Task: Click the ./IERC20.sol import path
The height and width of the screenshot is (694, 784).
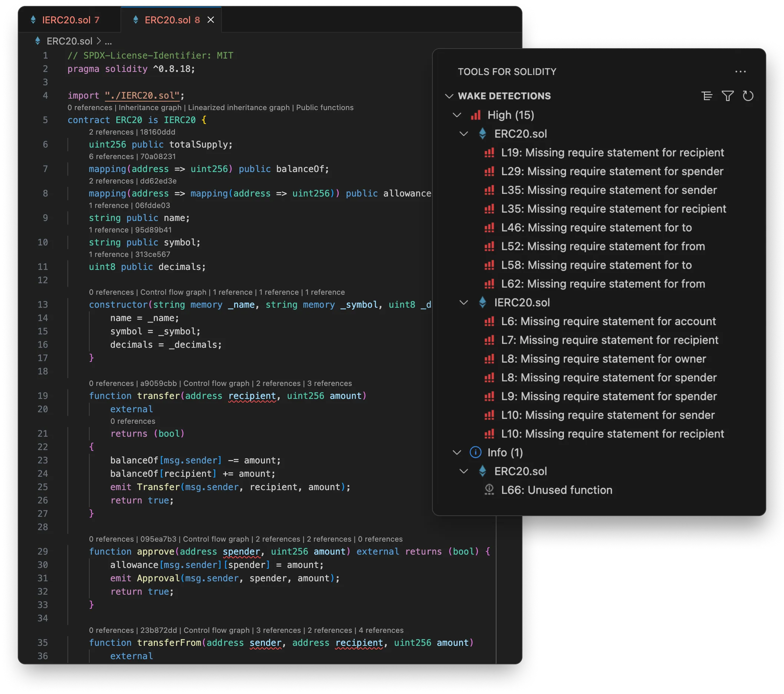Action: click(x=142, y=96)
